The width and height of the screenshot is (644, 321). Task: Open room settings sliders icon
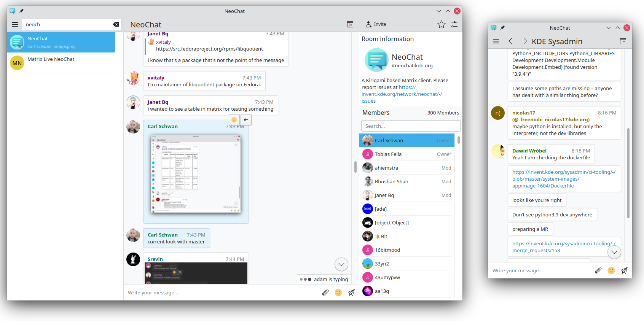454,24
